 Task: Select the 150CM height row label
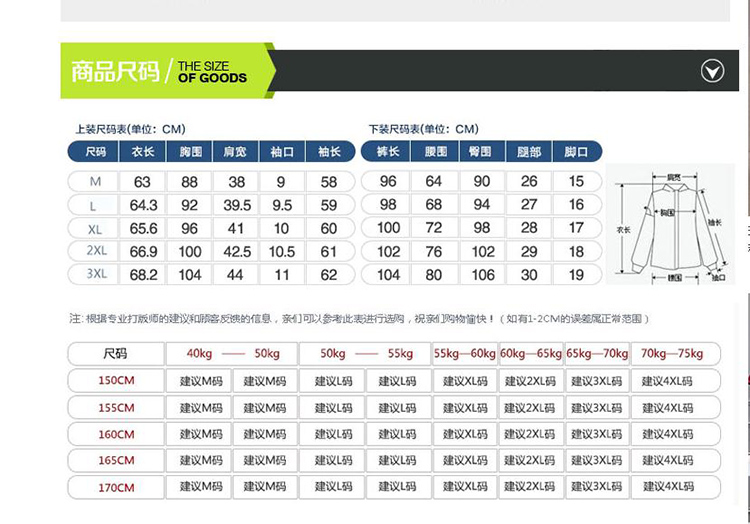tap(116, 381)
